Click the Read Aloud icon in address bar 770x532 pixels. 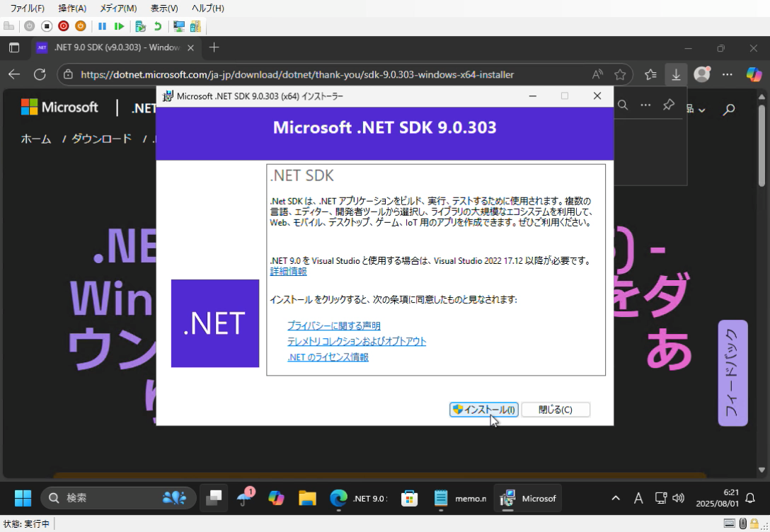tap(597, 74)
